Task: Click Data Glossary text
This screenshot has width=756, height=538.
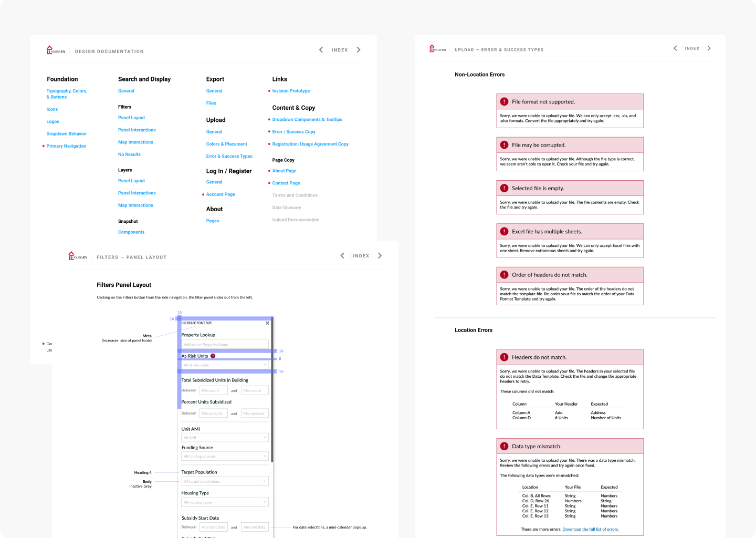Action: pos(287,208)
